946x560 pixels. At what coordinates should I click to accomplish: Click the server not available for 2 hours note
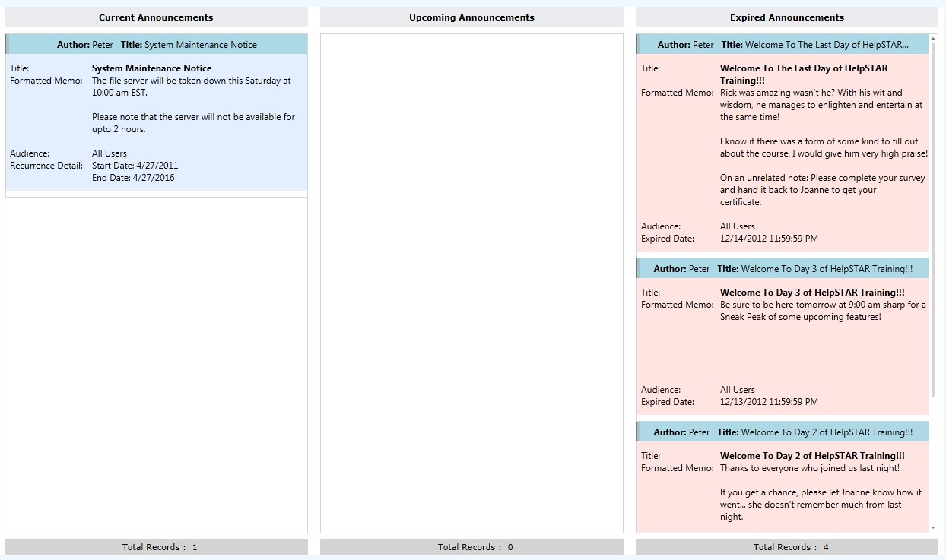pos(194,123)
